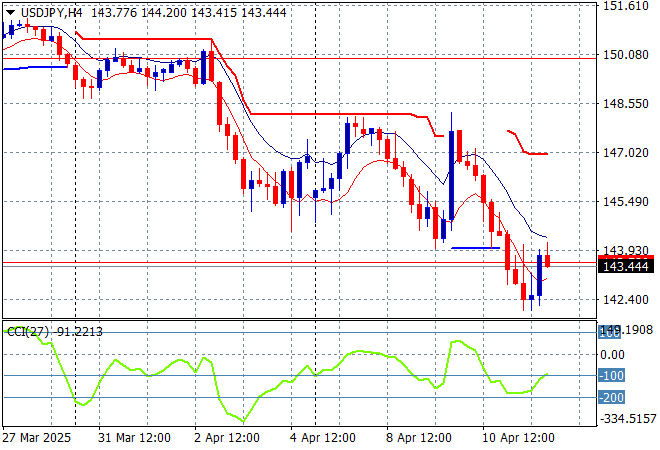Click the 142.400 price axis label
The image size is (660, 450).
coord(625,300)
